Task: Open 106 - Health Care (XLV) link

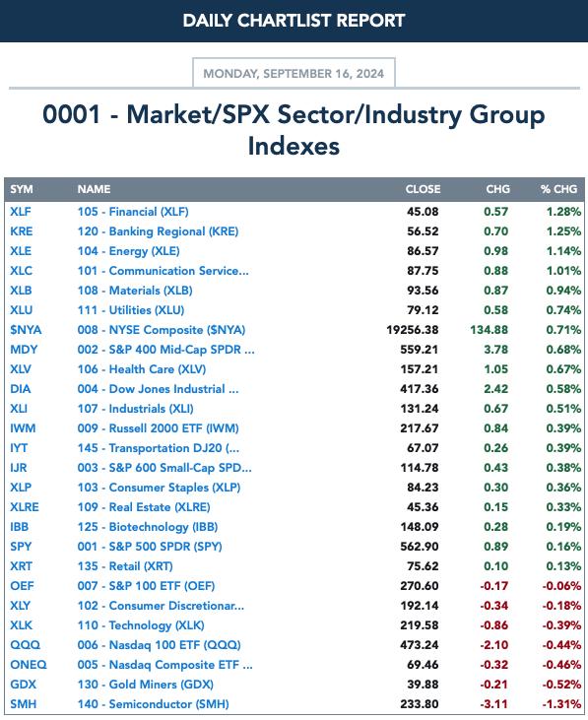Action: (x=142, y=369)
